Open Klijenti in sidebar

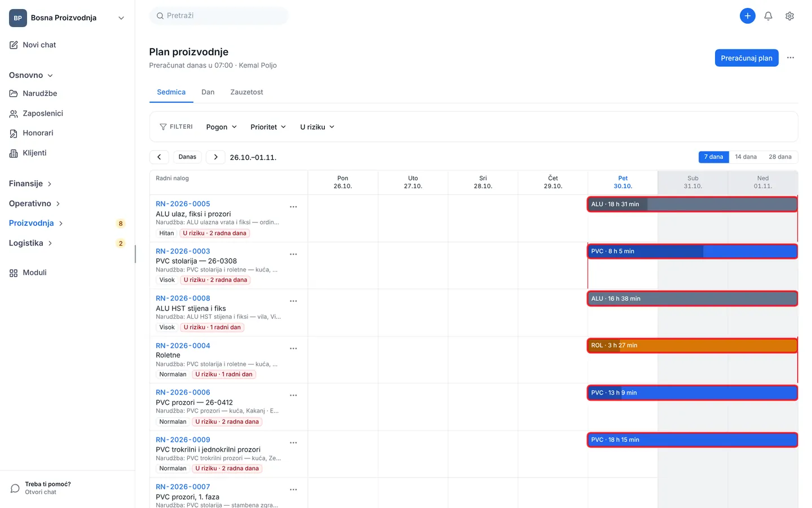coord(28,153)
